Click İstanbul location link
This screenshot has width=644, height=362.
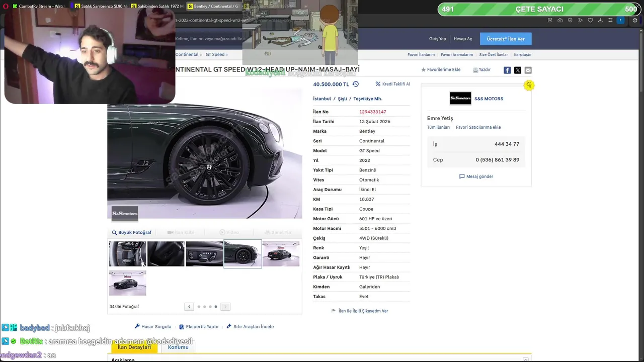pyautogui.click(x=322, y=99)
